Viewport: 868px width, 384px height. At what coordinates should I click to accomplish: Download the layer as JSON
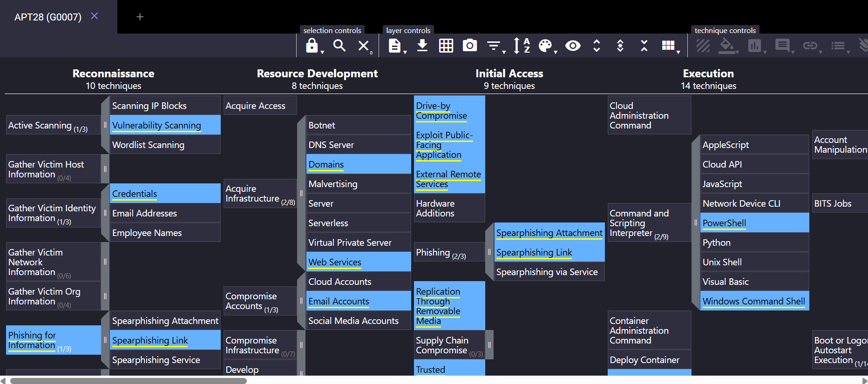tap(422, 46)
